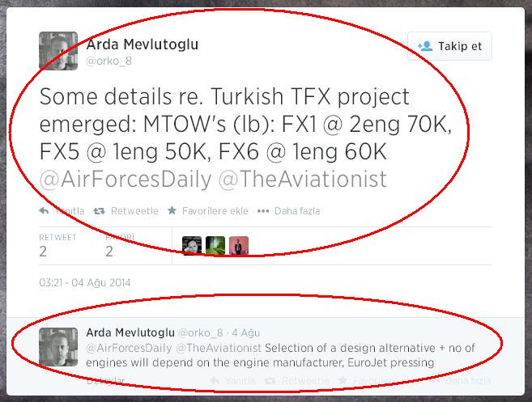Open the @AirForcesDaily mention in main tweet
This screenshot has height=402, width=532.
click(126, 179)
